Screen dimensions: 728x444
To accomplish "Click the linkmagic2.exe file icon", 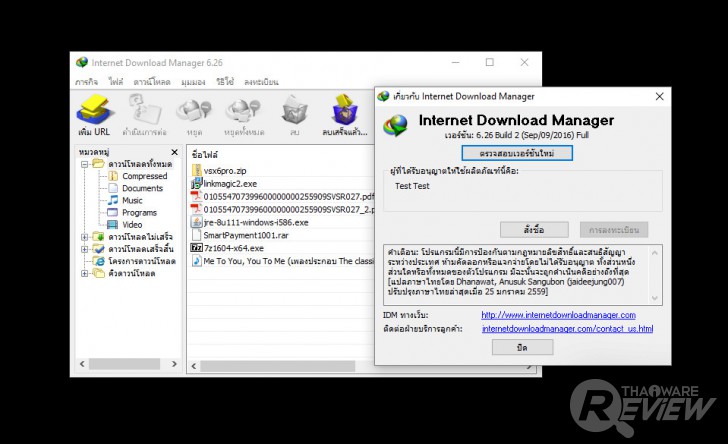I will point(196,183).
